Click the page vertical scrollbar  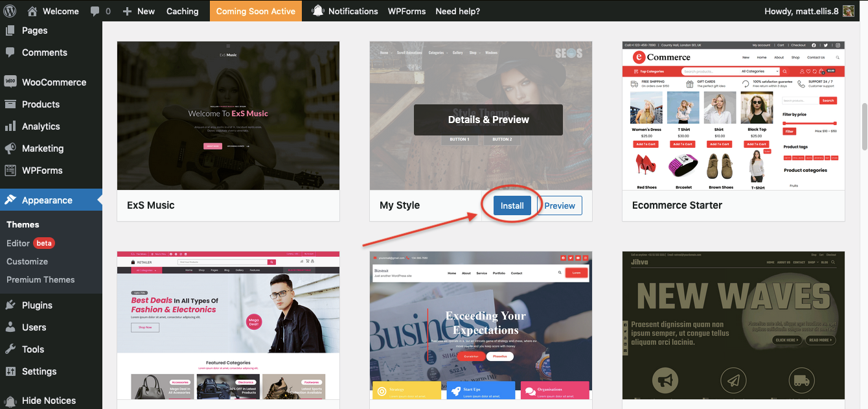[863, 127]
